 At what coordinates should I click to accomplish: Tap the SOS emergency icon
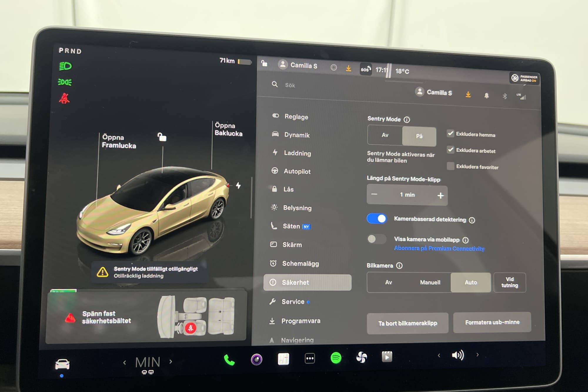[x=366, y=69]
